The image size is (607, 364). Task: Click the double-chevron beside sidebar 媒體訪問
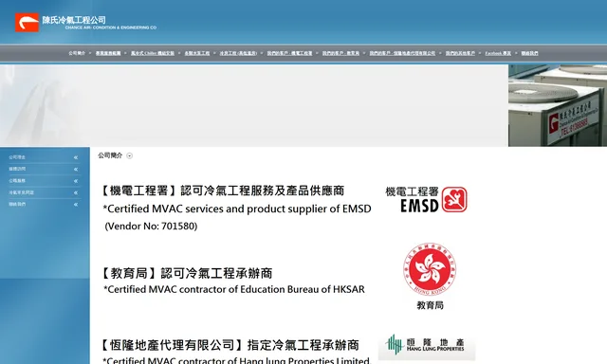point(76,169)
